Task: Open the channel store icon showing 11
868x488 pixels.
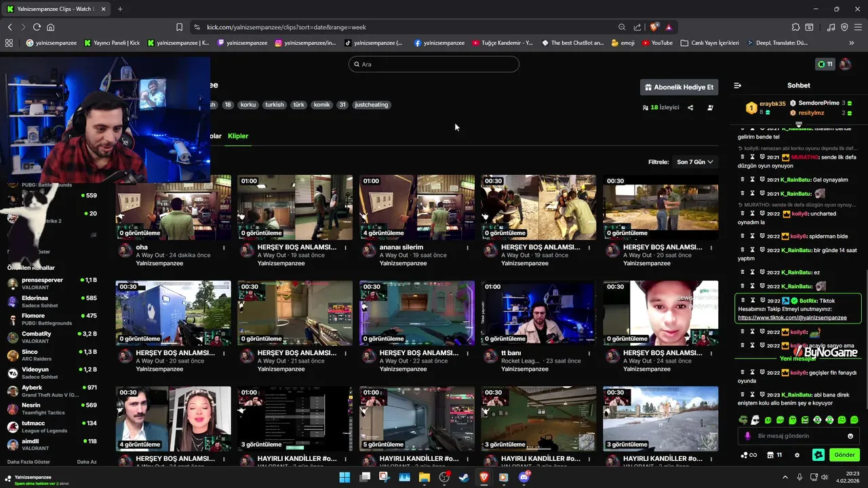Action: point(774,455)
